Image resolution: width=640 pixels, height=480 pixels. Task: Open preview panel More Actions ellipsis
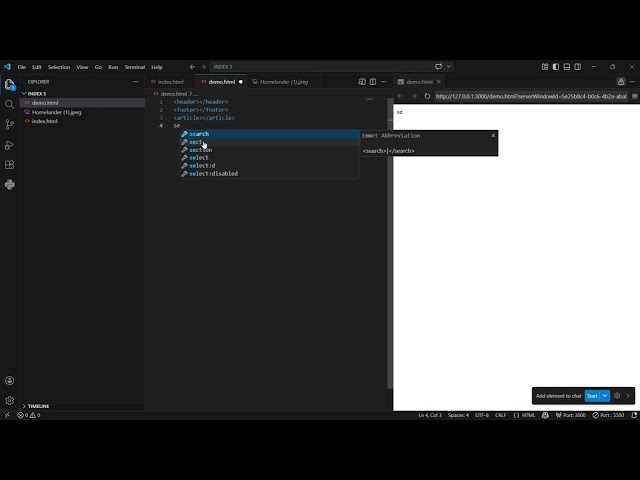point(632,82)
